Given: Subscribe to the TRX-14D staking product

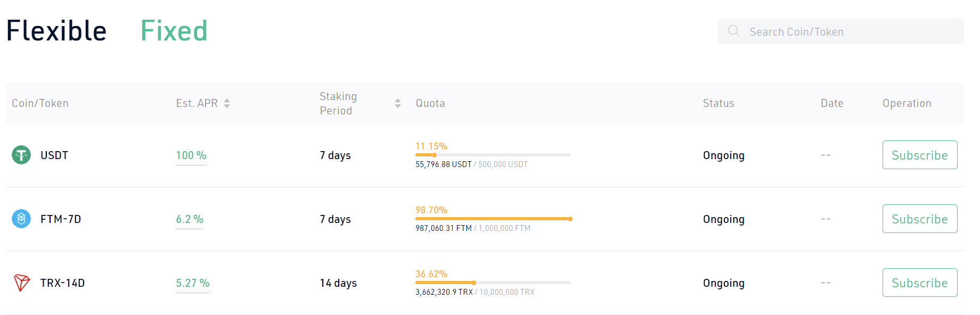Looking at the screenshot, I should pyautogui.click(x=920, y=283).
